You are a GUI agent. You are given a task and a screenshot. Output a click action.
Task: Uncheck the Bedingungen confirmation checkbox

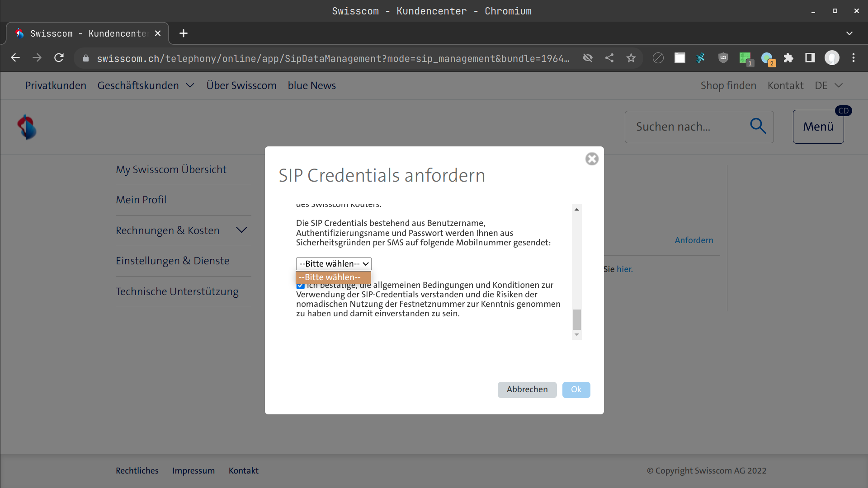pos(300,286)
